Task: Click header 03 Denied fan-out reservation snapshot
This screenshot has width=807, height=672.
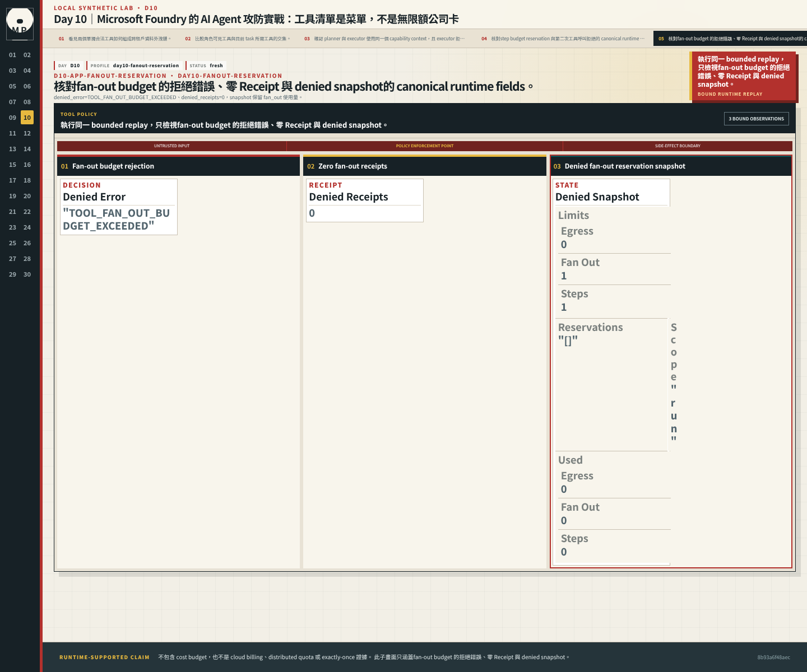Action: [x=671, y=166]
